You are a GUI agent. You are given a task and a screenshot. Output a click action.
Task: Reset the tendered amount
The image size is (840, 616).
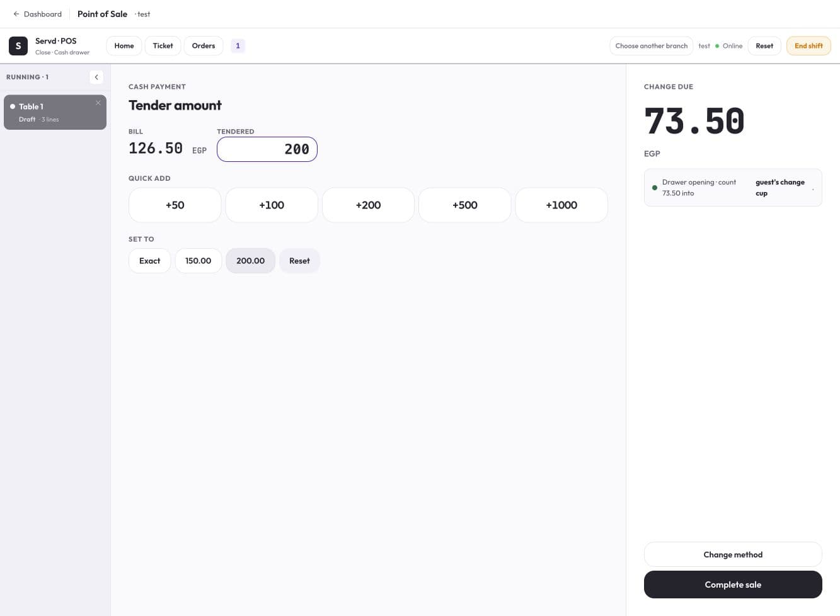coord(299,261)
